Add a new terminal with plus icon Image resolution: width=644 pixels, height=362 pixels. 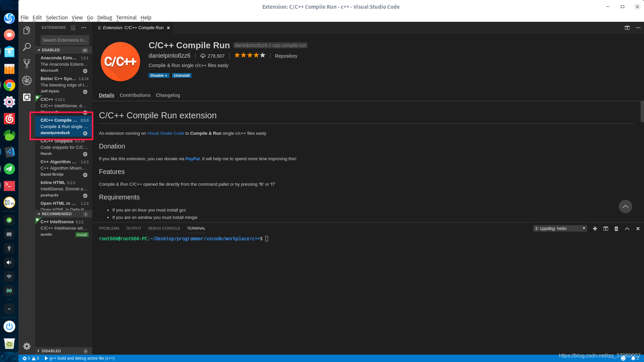tap(595, 229)
